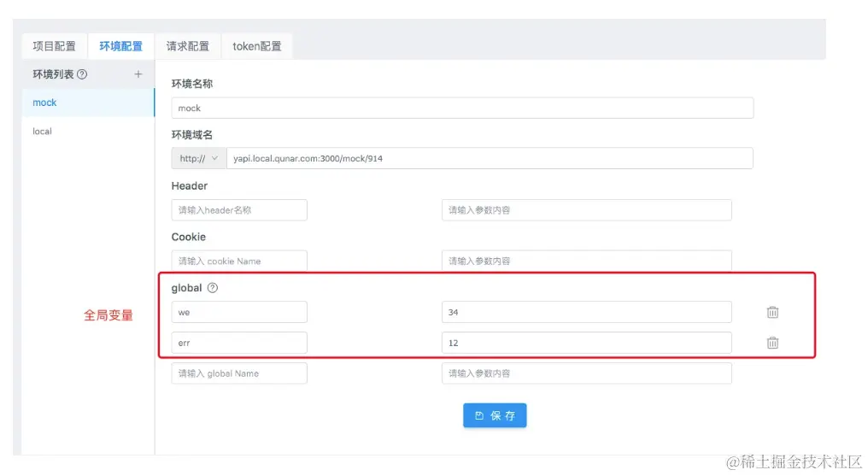The width and height of the screenshot is (868, 476).
Task: Switch to the 请求配置 tab
Action: click(x=188, y=46)
